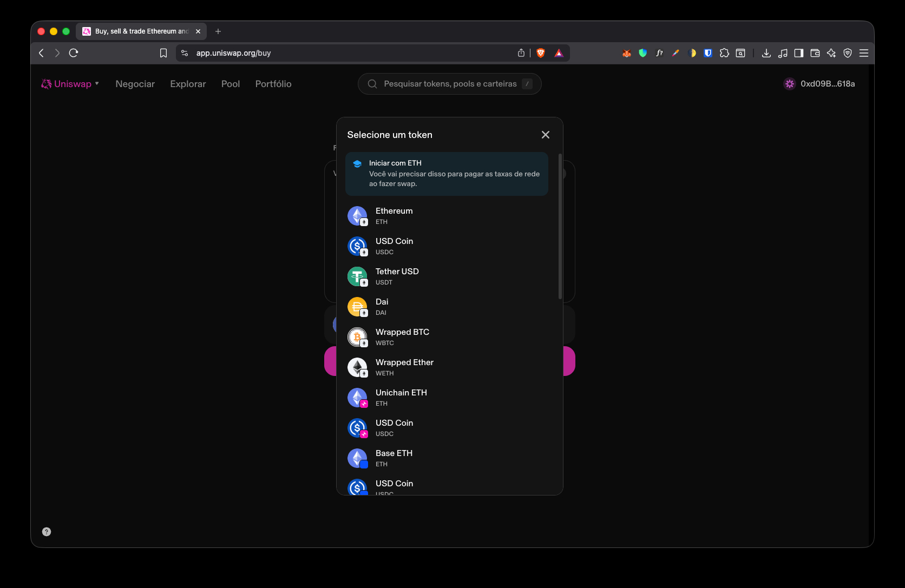Go back in browser history
905x588 pixels.
tap(41, 53)
